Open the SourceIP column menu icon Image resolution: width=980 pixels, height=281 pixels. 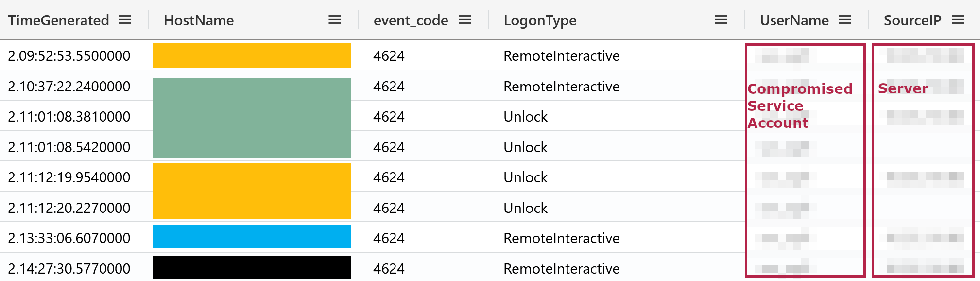click(958, 20)
